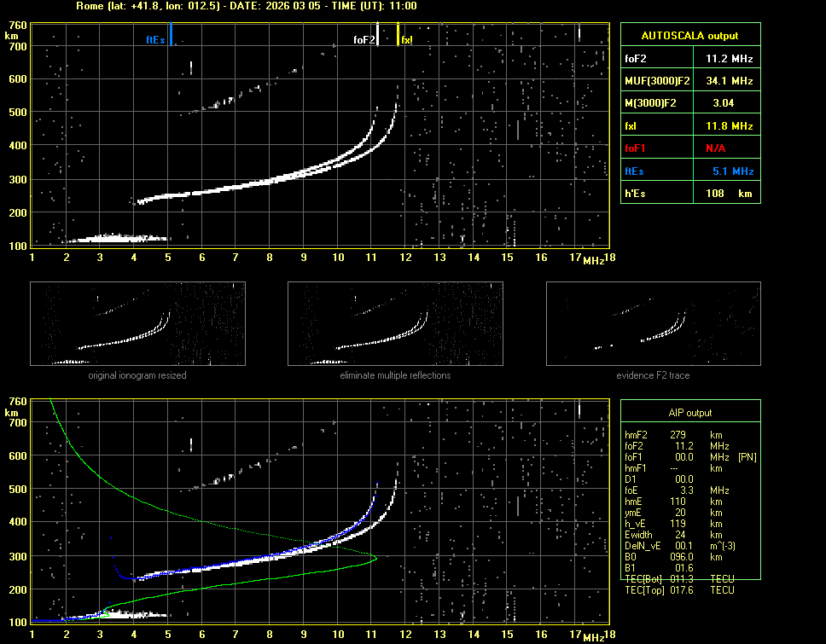The height and width of the screenshot is (644, 826).
Task: Select the AUTOSCALA output table header
Action: pyautogui.click(x=689, y=36)
